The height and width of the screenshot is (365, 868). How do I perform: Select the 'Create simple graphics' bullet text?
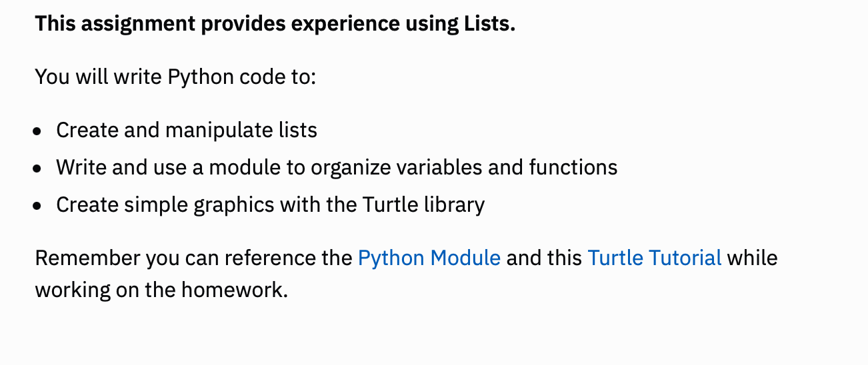(x=270, y=204)
